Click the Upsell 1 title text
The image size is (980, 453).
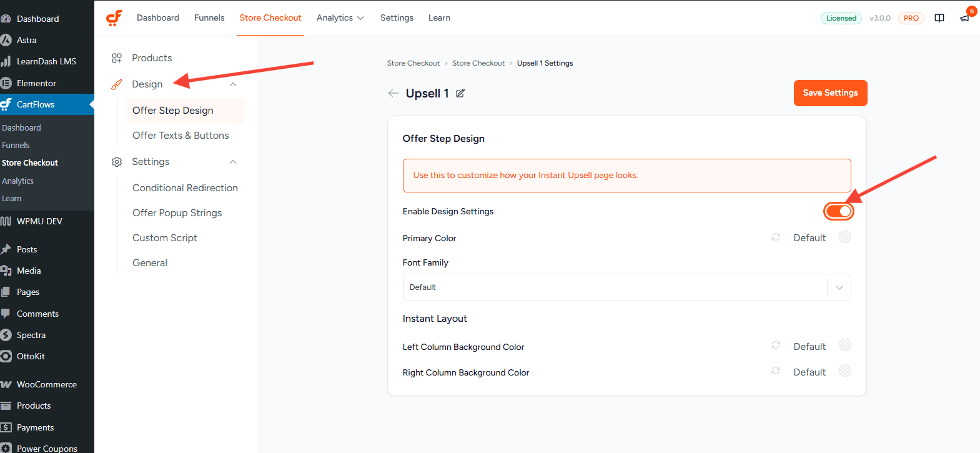point(427,93)
